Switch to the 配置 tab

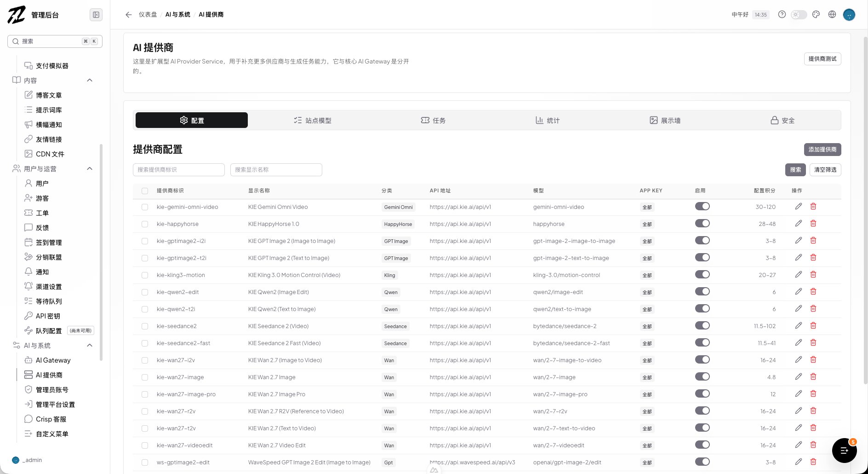(x=192, y=120)
